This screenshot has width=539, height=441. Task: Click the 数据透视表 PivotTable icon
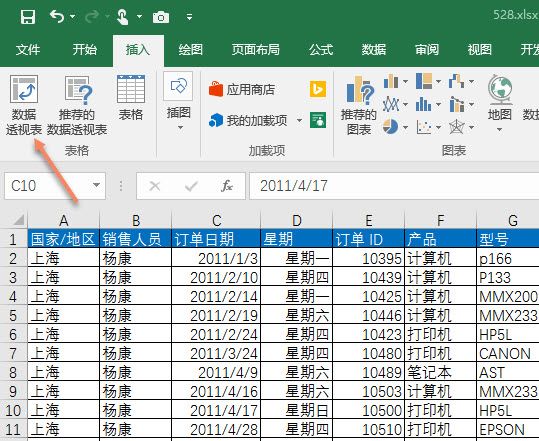point(24,89)
